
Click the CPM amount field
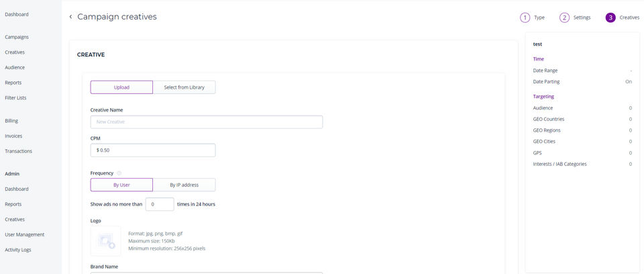tap(153, 150)
